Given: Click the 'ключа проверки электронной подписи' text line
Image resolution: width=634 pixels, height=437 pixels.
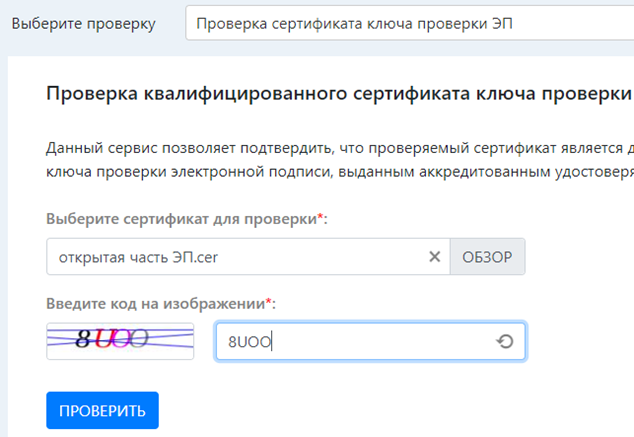Looking at the screenshot, I should pyautogui.click(x=330, y=171).
